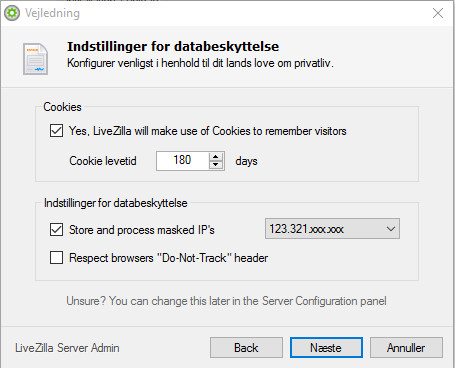Click the LiveZilla Server Admin footer label

[67, 348]
